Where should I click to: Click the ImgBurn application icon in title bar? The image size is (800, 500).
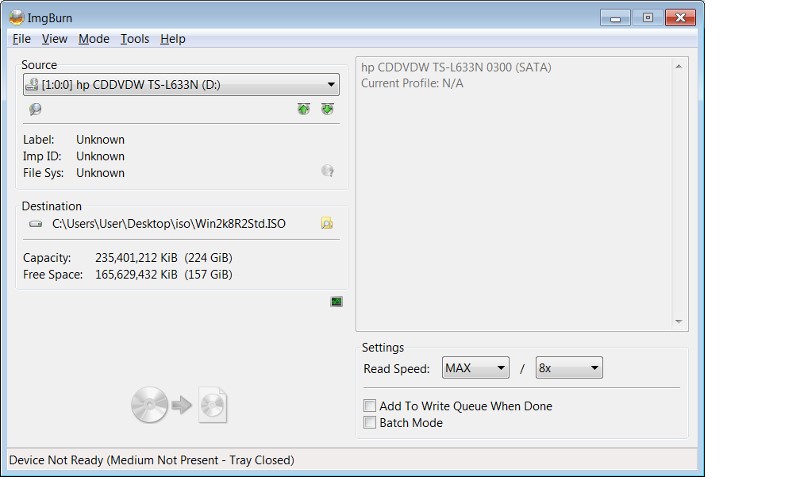coord(16,17)
